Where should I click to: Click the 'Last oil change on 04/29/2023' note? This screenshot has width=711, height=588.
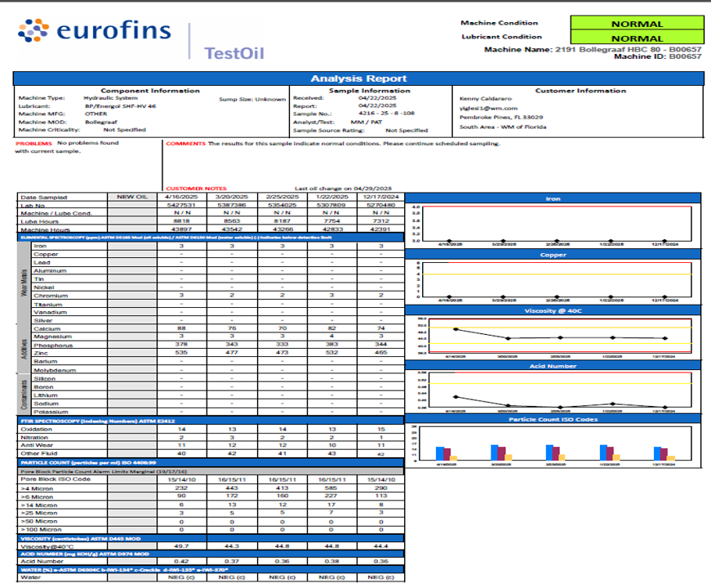pyautogui.click(x=343, y=189)
